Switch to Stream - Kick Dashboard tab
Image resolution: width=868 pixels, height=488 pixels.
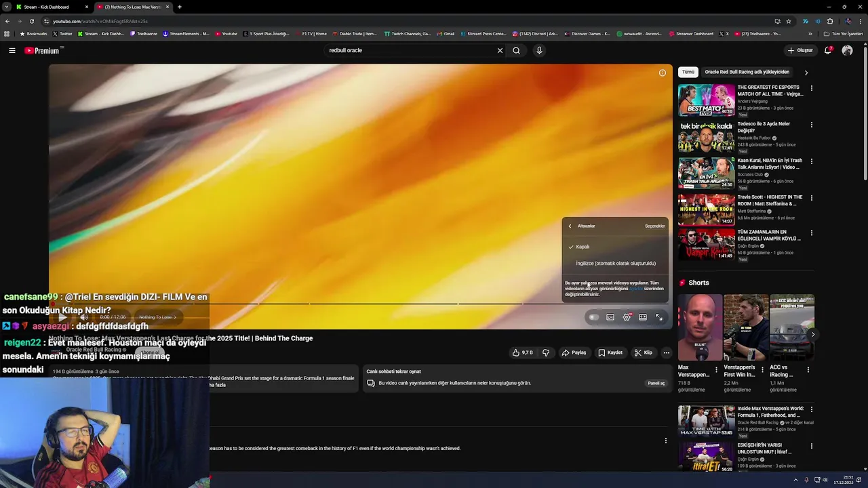[51, 7]
